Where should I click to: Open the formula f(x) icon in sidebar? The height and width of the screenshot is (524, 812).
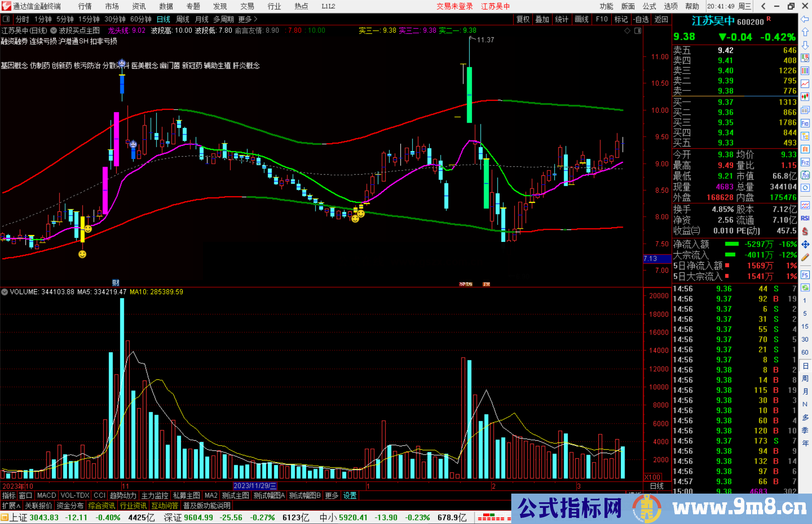(805, 175)
